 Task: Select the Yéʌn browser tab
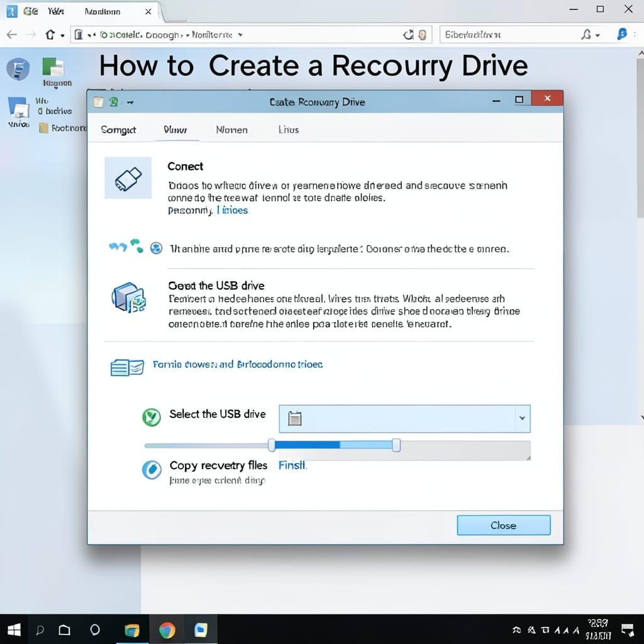pos(55,11)
